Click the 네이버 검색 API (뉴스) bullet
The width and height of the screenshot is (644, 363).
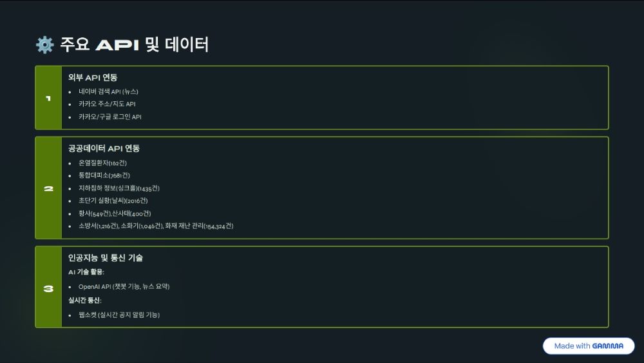tap(108, 92)
